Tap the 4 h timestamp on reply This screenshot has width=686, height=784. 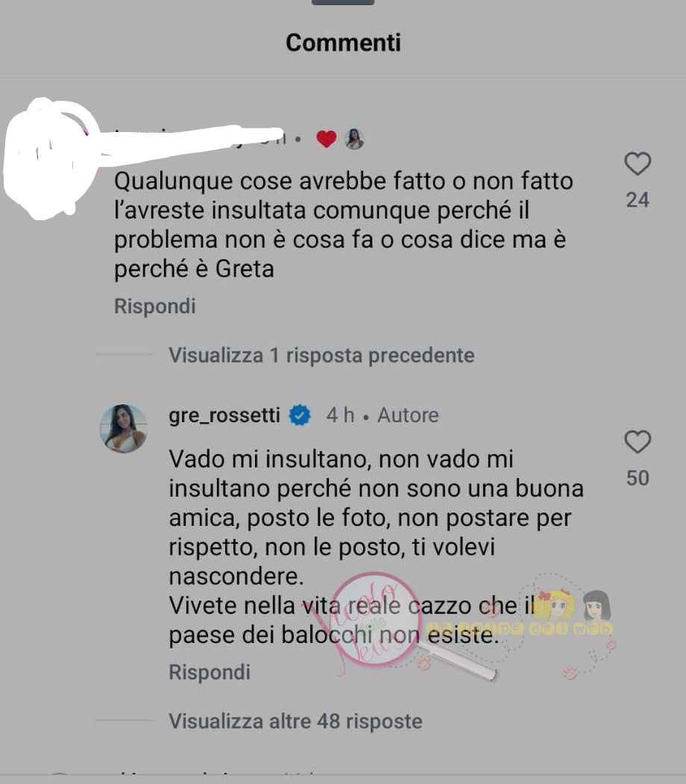(340, 415)
